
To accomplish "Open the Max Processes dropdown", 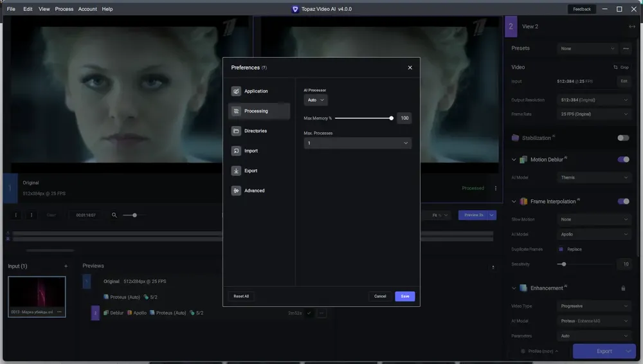I will click(x=357, y=143).
